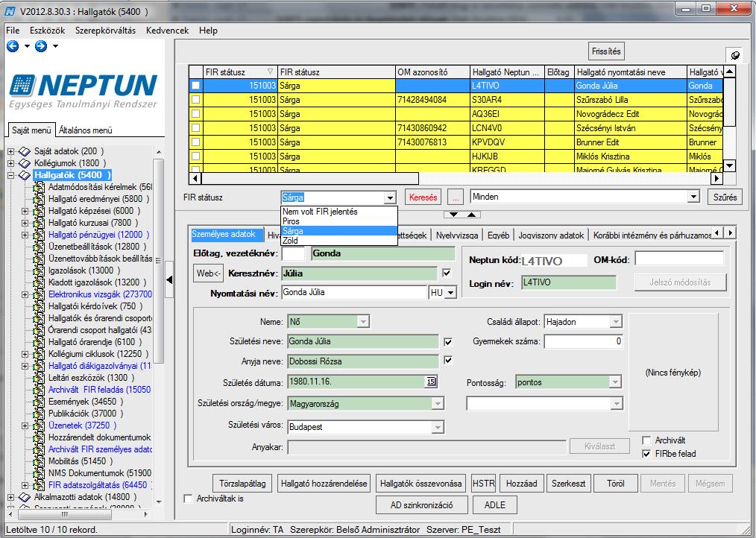Click the Hallgató órarendje document icon
Viewport: 756px width, 538px height.
39,342
